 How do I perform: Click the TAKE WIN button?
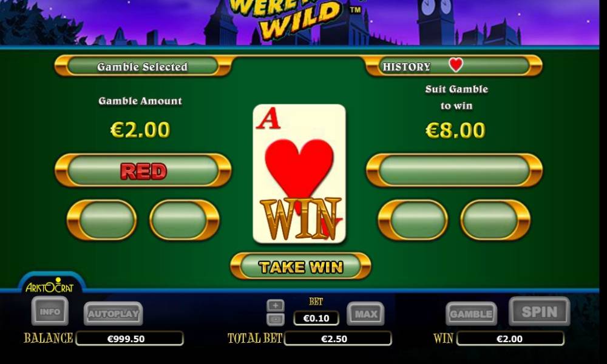point(300,266)
